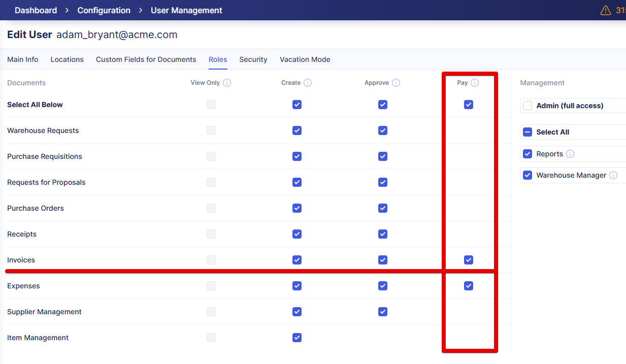Viewport: 626px width, 364px height.
Task: Click the info icon beside Approve column
Action: click(x=396, y=83)
